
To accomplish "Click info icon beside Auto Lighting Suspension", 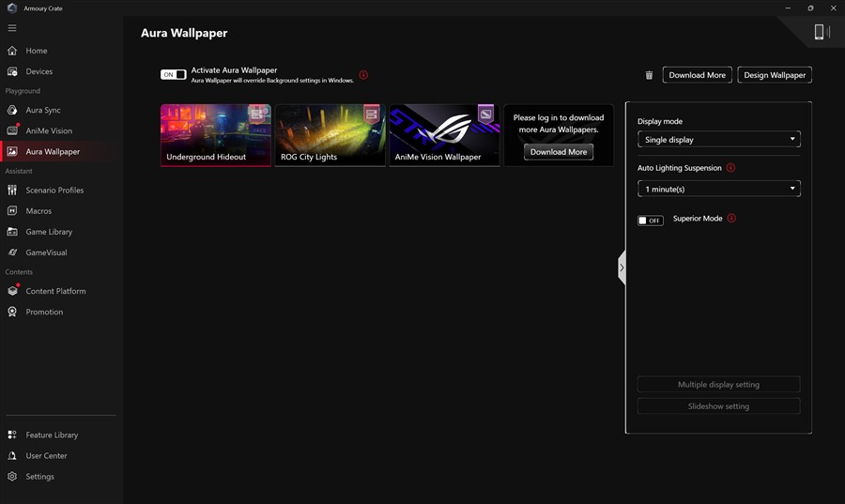I will (x=730, y=168).
